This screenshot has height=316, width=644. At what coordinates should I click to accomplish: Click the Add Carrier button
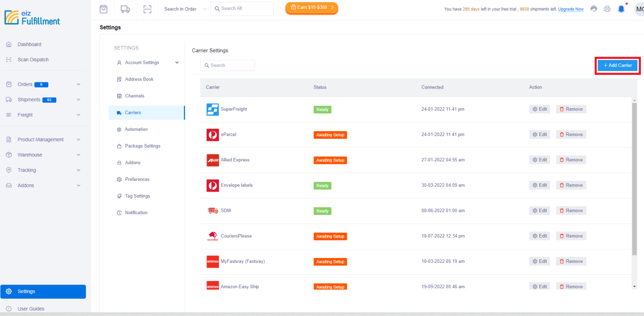point(617,65)
